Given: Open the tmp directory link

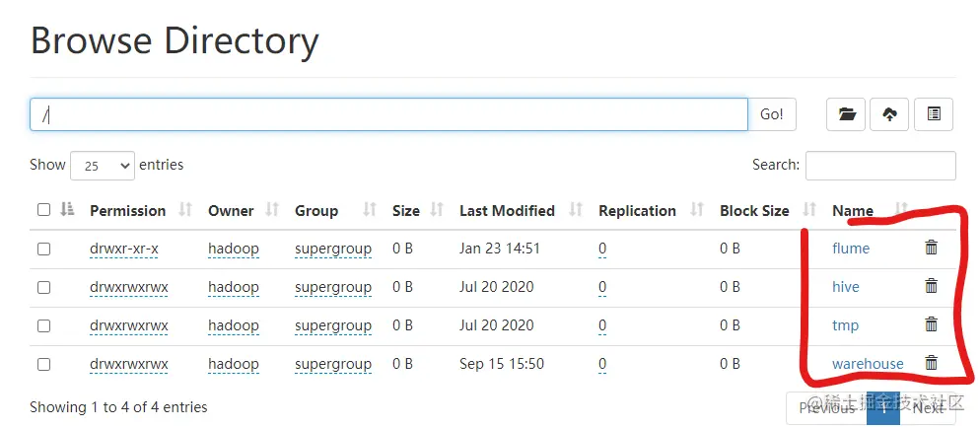Looking at the screenshot, I should [845, 325].
